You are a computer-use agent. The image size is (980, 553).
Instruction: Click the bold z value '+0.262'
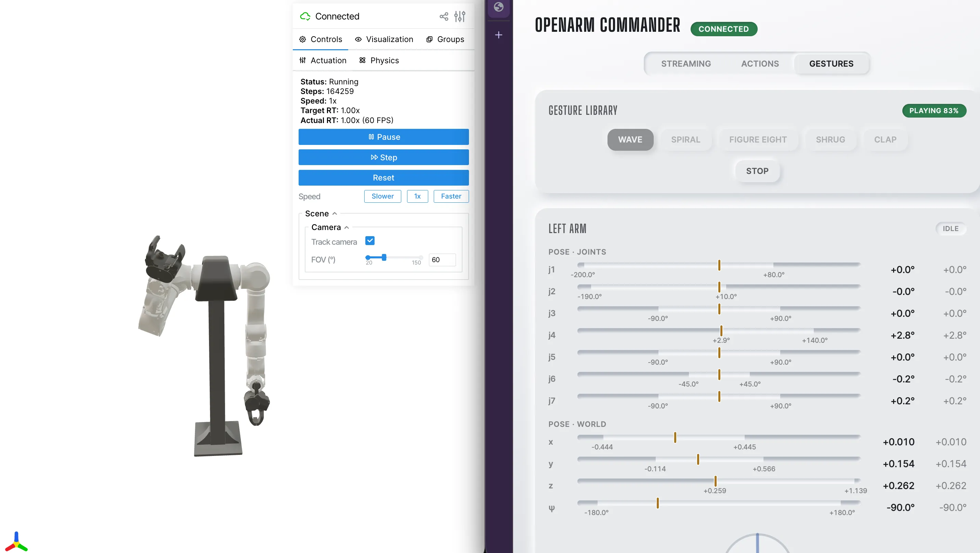tap(898, 486)
